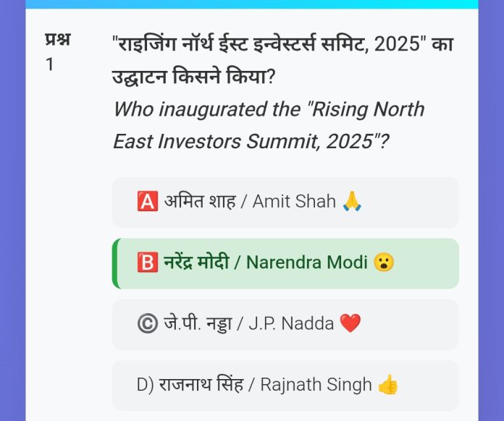Select the Amit Shah answer option
The width and height of the screenshot is (504, 421).
[285, 203]
